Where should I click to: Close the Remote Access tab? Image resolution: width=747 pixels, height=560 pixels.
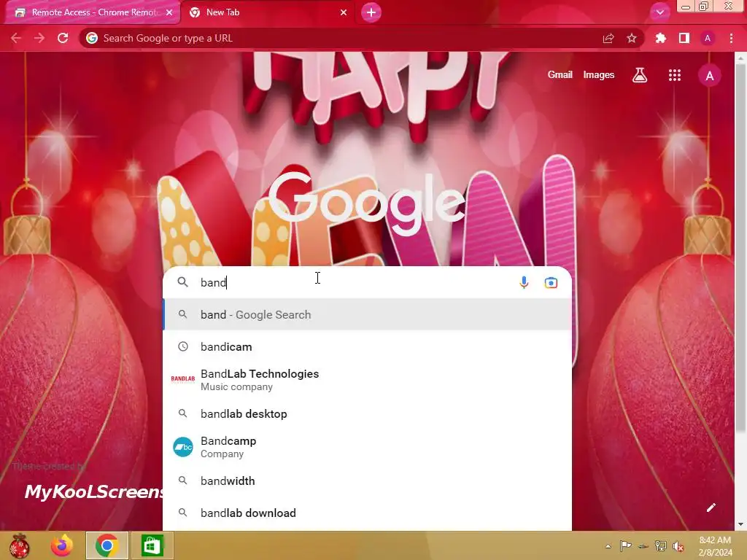[169, 12]
